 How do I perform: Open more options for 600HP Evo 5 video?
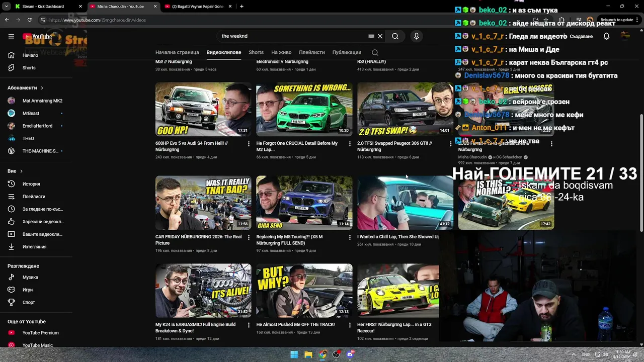[x=249, y=144]
